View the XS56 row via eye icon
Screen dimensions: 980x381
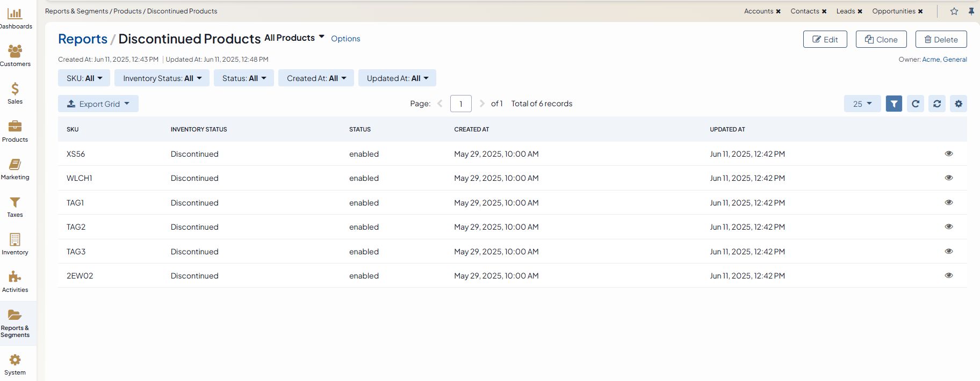click(948, 153)
